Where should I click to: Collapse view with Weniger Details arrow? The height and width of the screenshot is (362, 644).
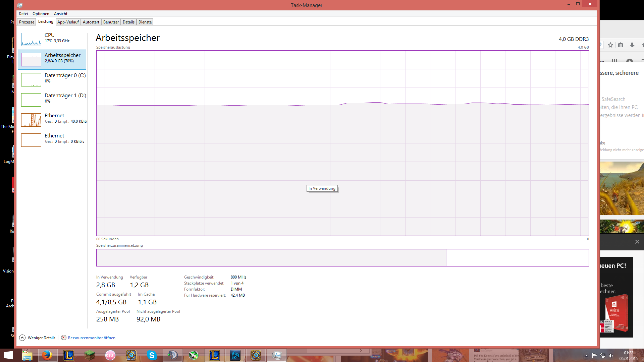click(22, 338)
